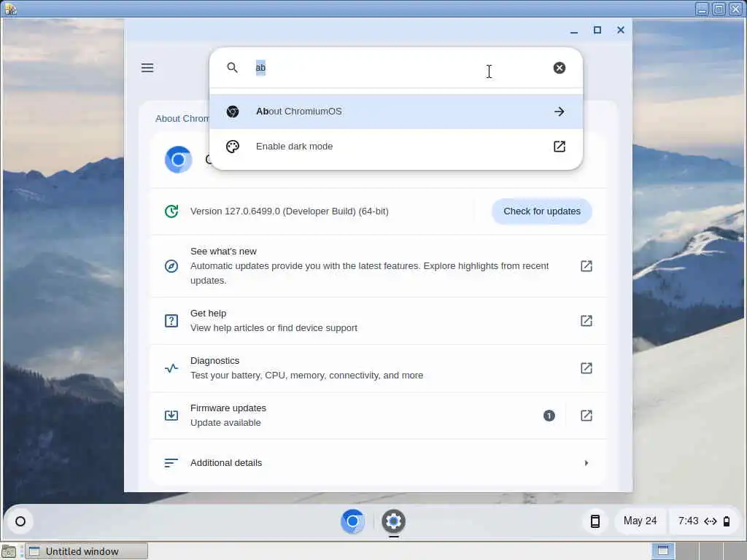The height and width of the screenshot is (560, 747).
Task: Click the large Chromium logo on About page
Action: 179,160
